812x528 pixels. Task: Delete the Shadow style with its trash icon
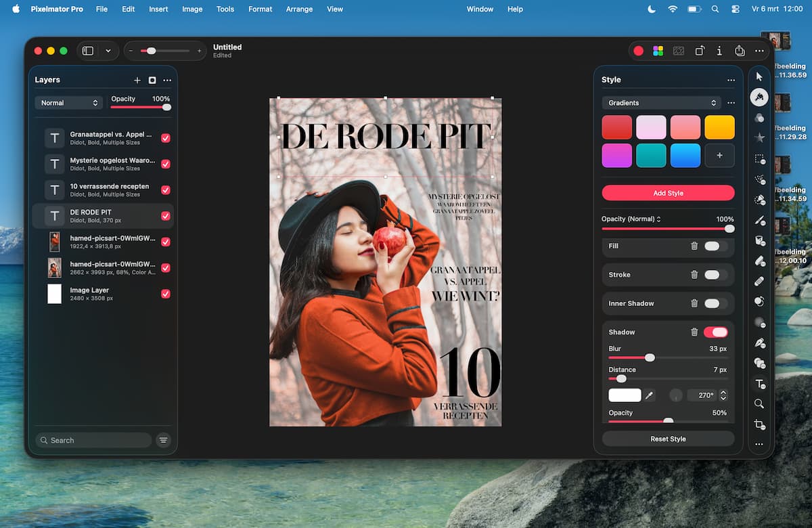coord(694,332)
